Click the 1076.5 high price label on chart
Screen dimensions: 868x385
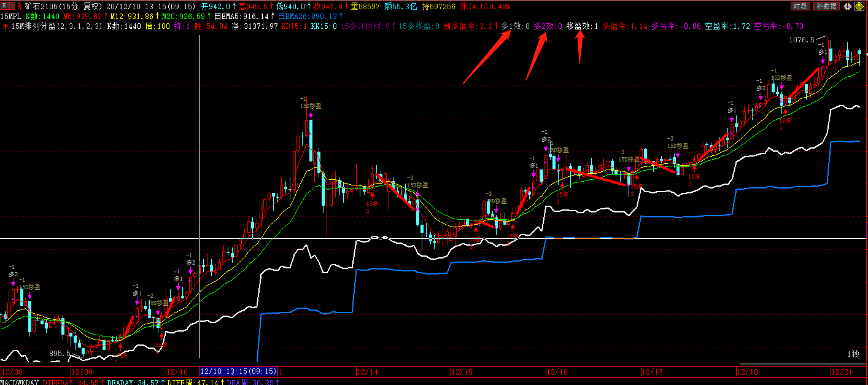[802, 40]
